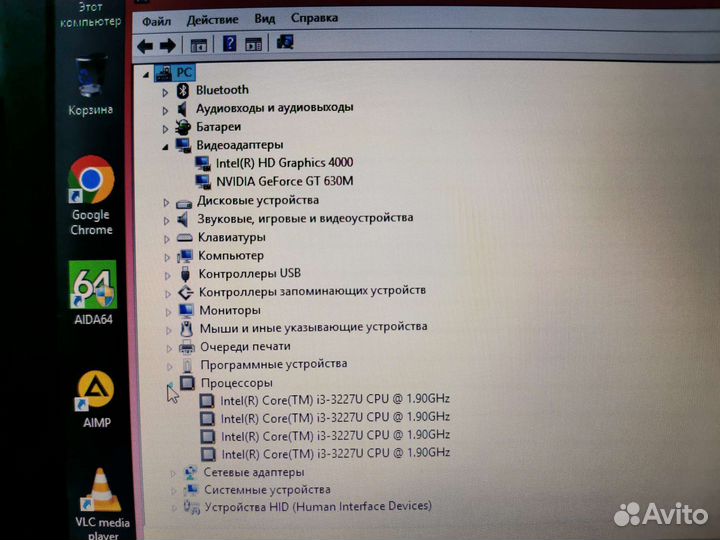Click the chip icon beside Процессоры
Viewport: 720px width, 540px height.
point(188,383)
